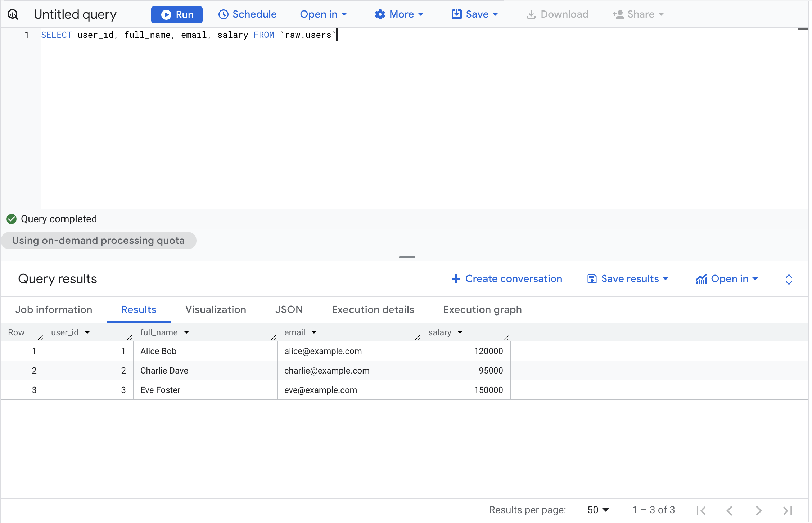Open the More settings gear menu
Image resolution: width=812 pixels, height=523 pixels.
click(x=399, y=14)
